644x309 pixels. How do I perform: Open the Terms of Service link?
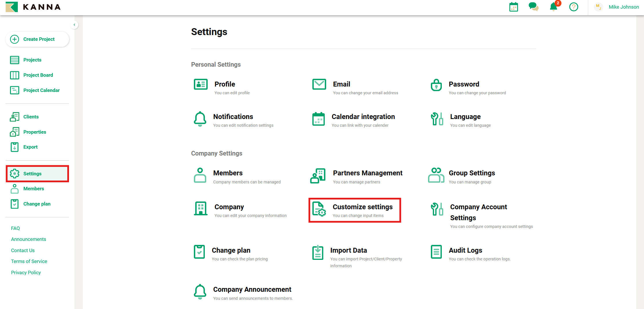pos(29,261)
